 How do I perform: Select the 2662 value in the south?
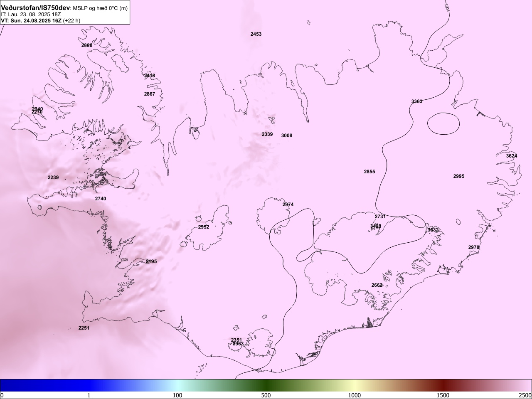tap(377, 285)
